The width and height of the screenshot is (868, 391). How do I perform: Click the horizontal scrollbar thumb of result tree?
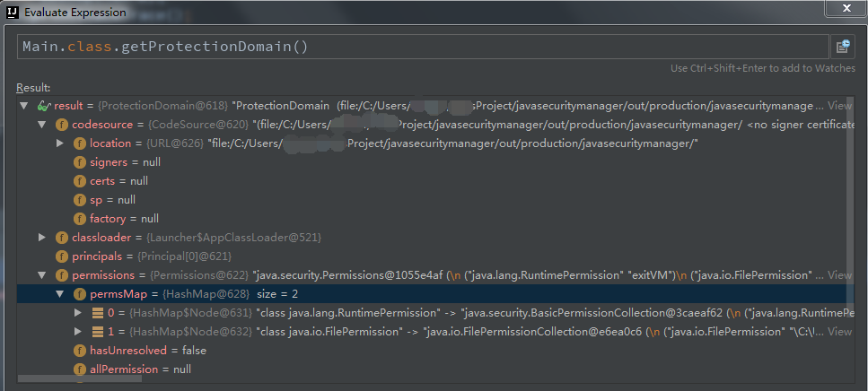coord(80,378)
